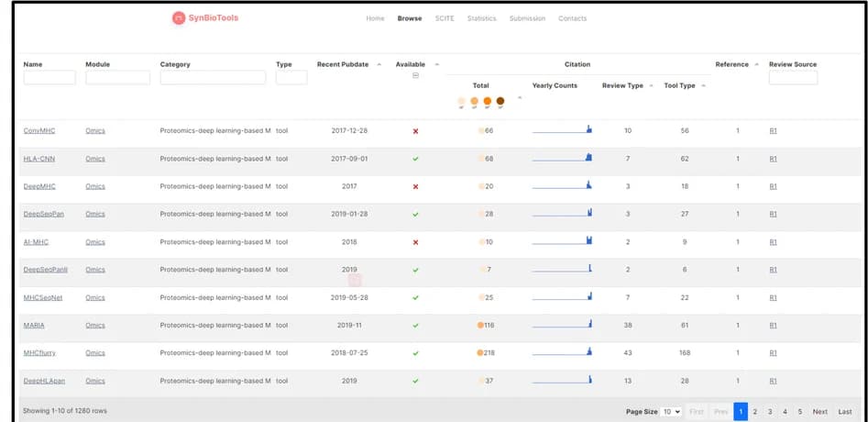Open the Contacts page
Screen dimensions: 868x422
[x=572, y=18]
